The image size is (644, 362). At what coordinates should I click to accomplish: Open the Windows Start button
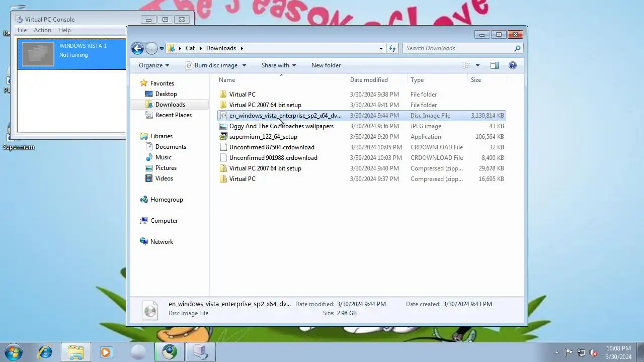pos(14,352)
